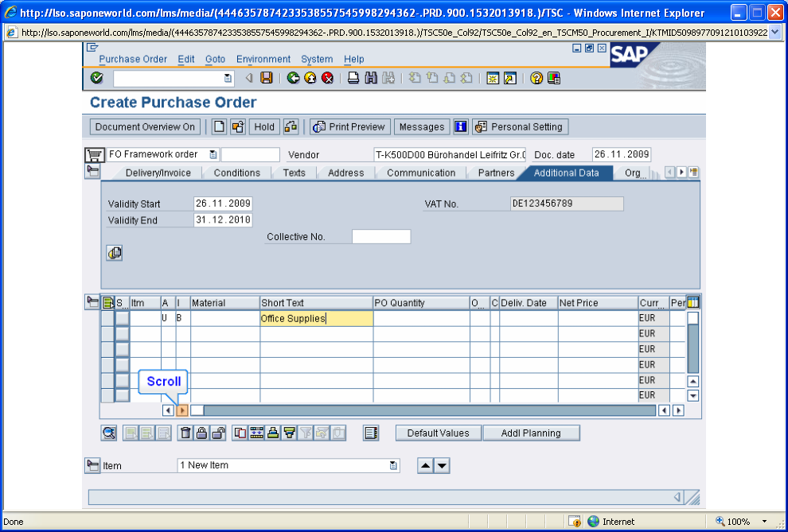Switch to the Delivery/Invoice tab
The width and height of the screenshot is (788, 532).
158,173
